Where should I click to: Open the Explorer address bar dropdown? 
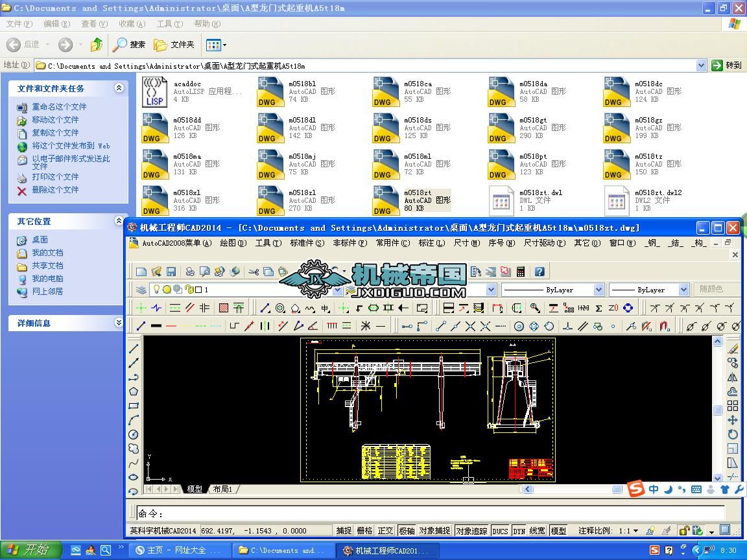point(701,65)
